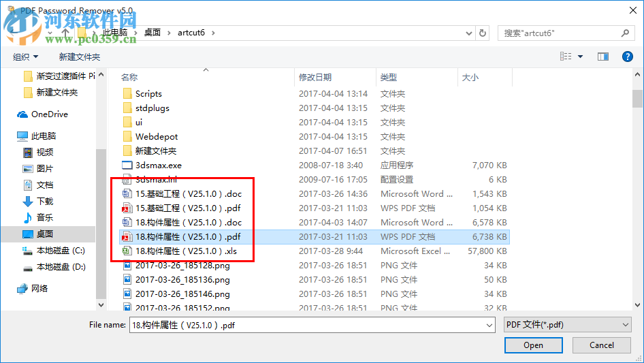The image size is (644, 363).
Task: Click file list scrollbar down arrow
Action: (637, 305)
